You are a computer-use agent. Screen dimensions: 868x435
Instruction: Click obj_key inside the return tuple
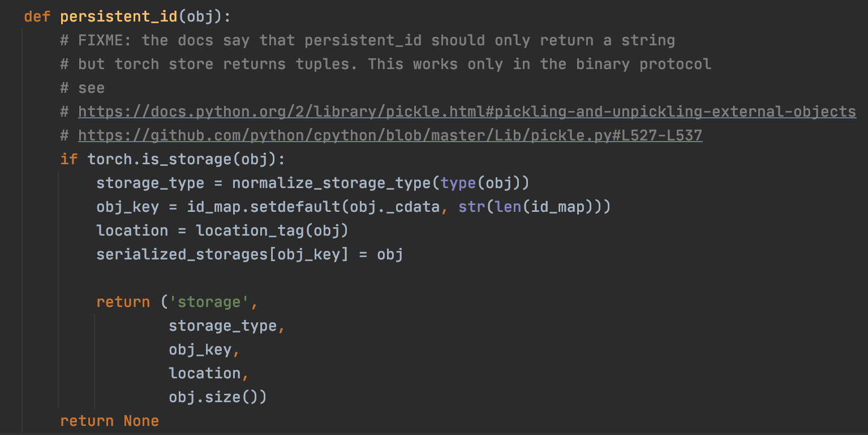click(200, 349)
